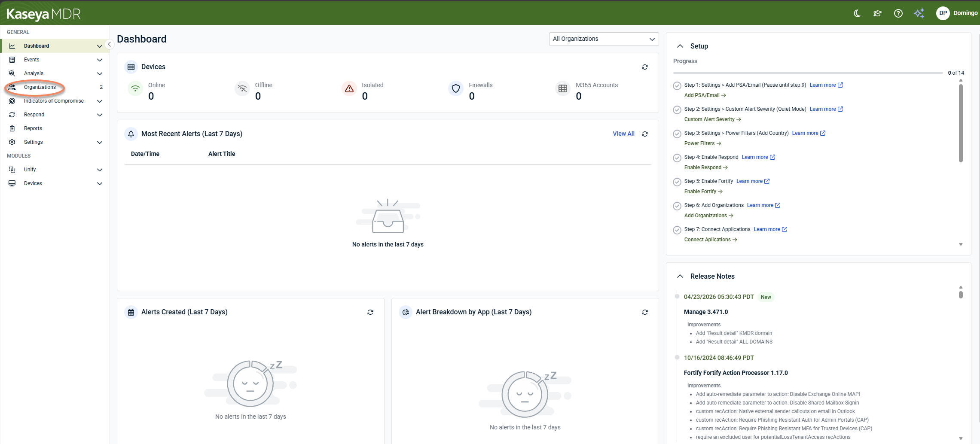
Task: Click the Firewalls shield icon
Action: click(456, 88)
